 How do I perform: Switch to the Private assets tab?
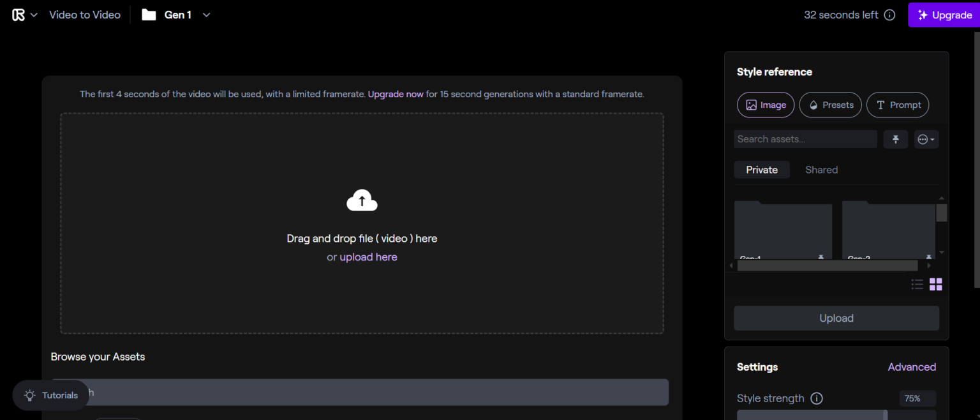[762, 170]
